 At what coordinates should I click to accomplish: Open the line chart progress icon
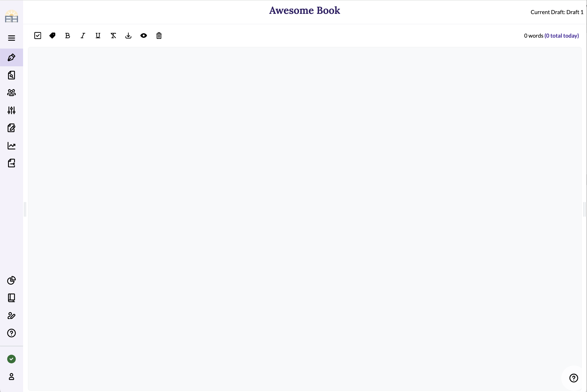[11, 145]
